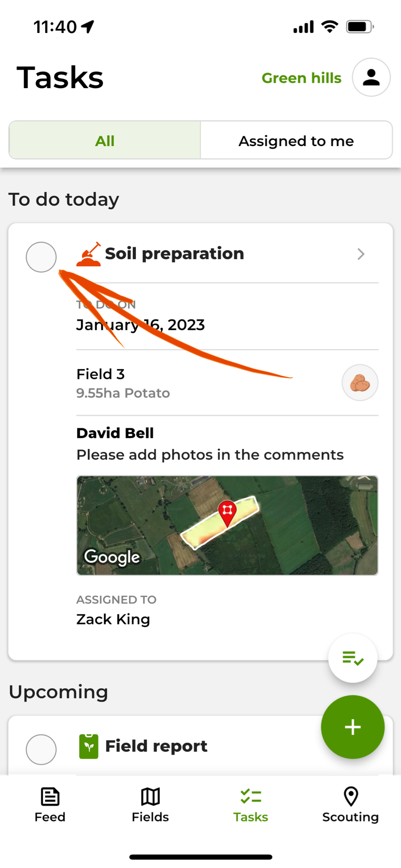Select the Assigned to me tab

click(x=296, y=141)
